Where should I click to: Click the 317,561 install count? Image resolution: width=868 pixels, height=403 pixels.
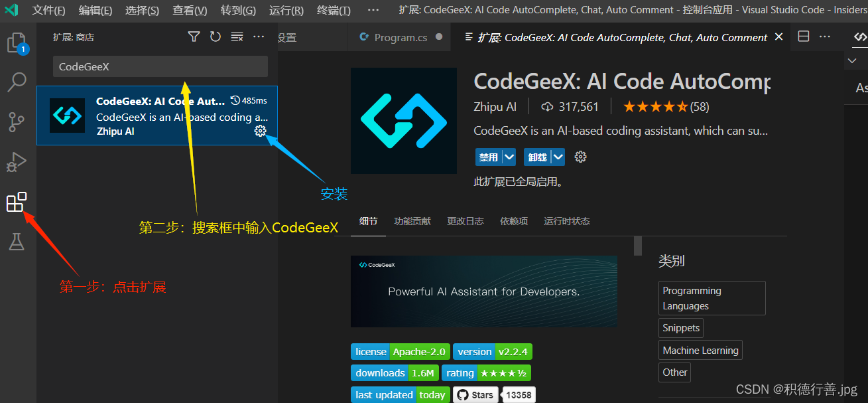(579, 106)
